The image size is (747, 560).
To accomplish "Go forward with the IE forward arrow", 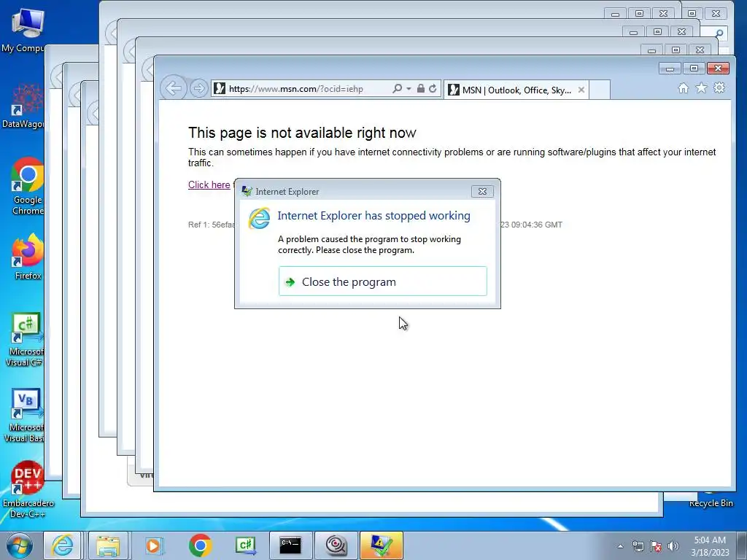I will 198,88.
